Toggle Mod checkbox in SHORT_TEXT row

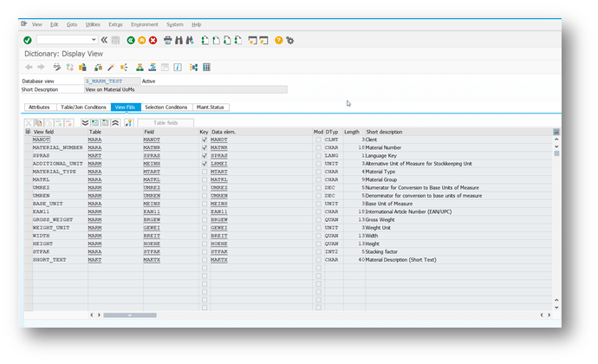pos(318,260)
